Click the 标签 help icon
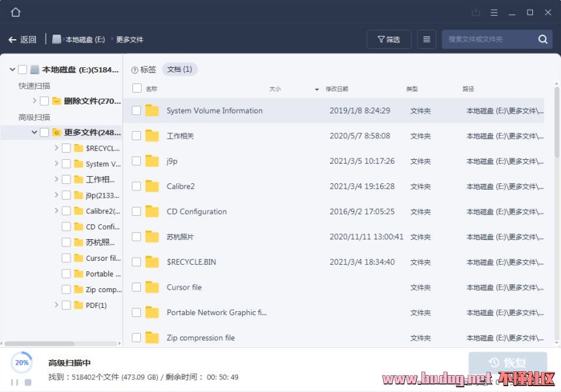Screen dimensions: 561x392 tap(134, 70)
